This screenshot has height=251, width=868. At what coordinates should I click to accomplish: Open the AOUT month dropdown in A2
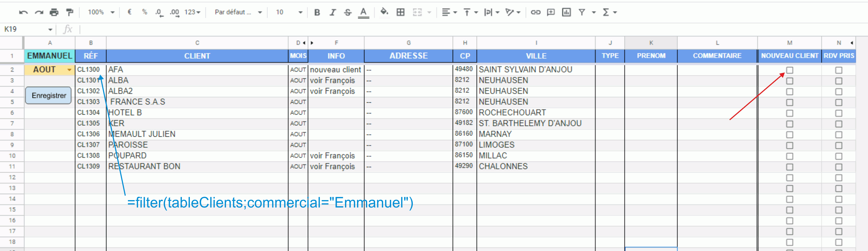pos(69,70)
